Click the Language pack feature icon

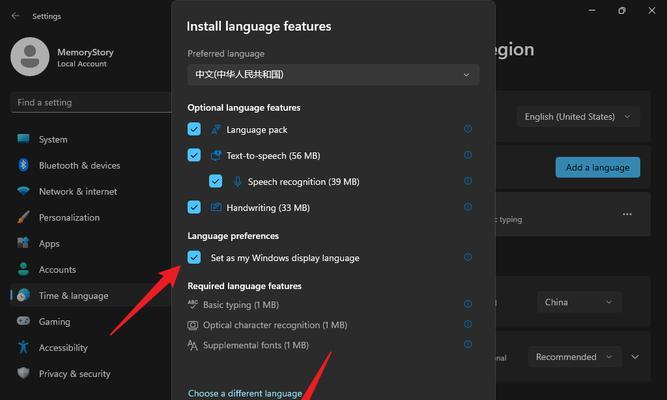(x=216, y=129)
